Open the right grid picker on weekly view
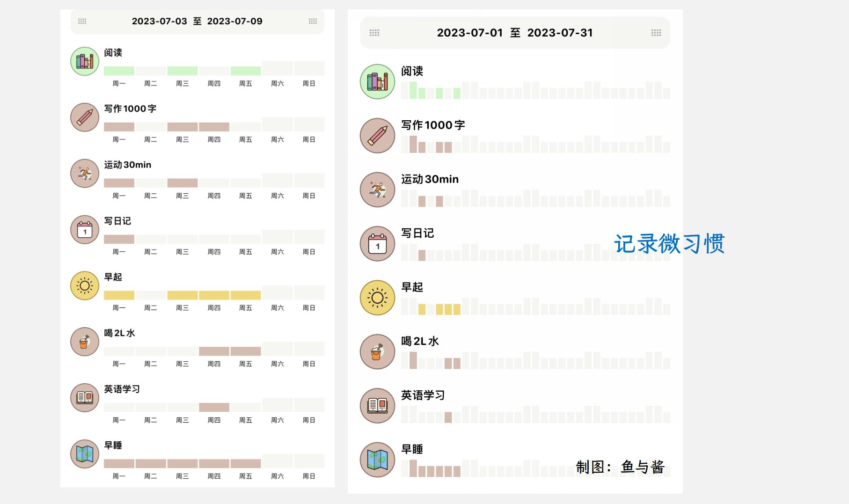The height and width of the screenshot is (504, 849). 312,21
